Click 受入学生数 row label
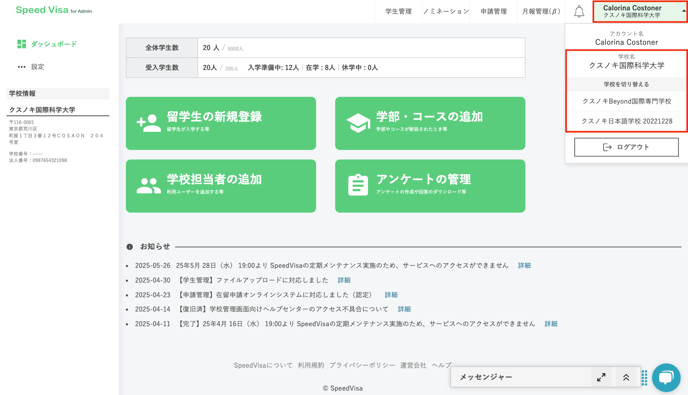Viewport: 688px width, 395px height. coord(162,68)
